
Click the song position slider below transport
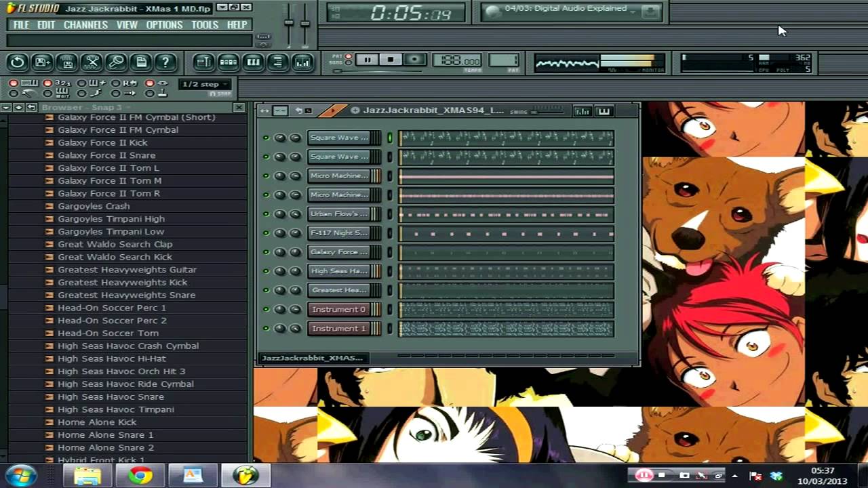(378, 70)
